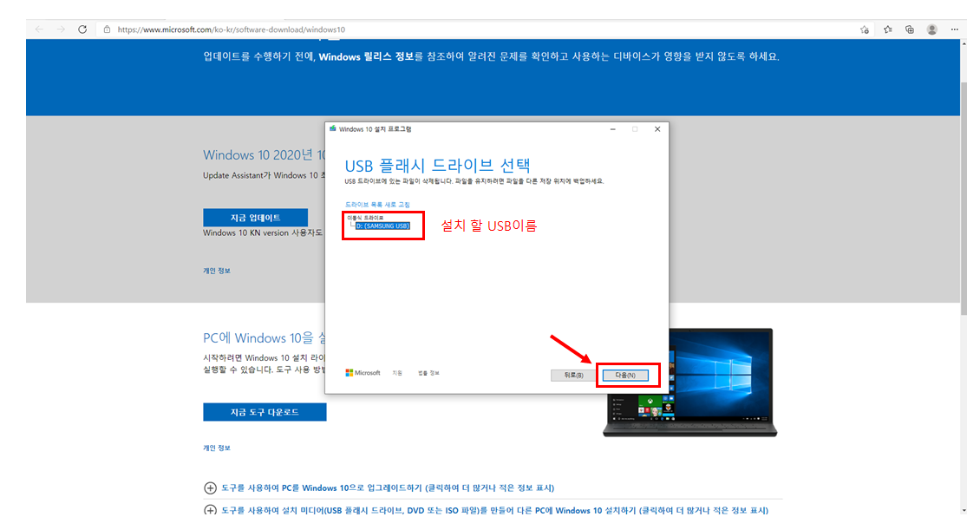Image resolution: width=980 pixels, height=530 pixels.
Task: Open 개인 정보 link under update section
Action: tap(216, 271)
